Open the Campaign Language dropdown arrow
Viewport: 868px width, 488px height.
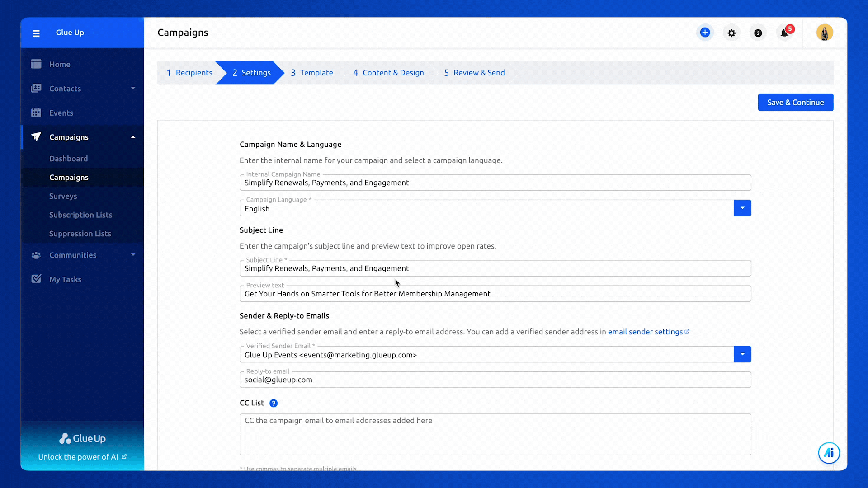tap(742, 208)
